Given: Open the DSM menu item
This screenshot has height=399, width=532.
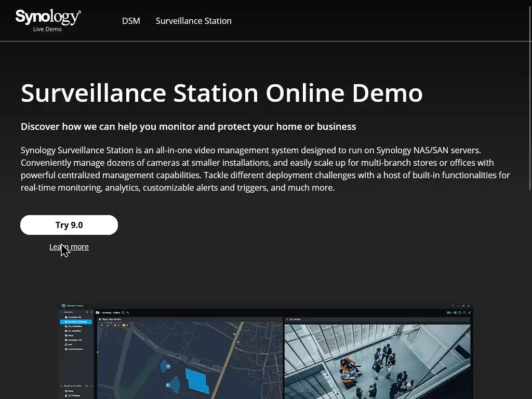Looking at the screenshot, I should (x=131, y=21).
